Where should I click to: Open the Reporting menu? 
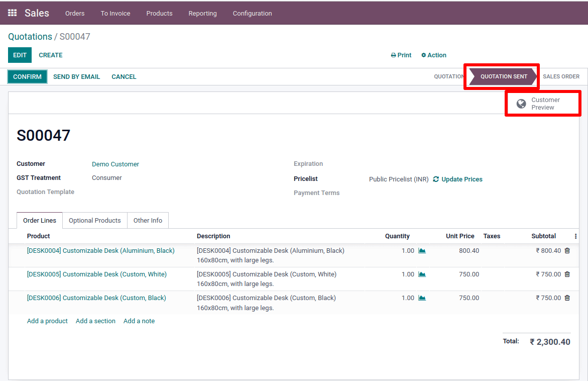click(x=202, y=13)
